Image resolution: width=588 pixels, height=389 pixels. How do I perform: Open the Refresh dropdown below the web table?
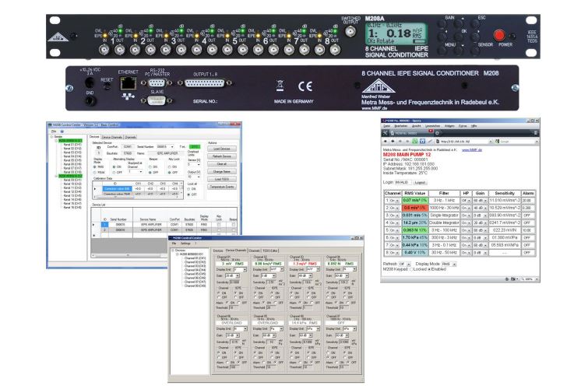pos(405,264)
